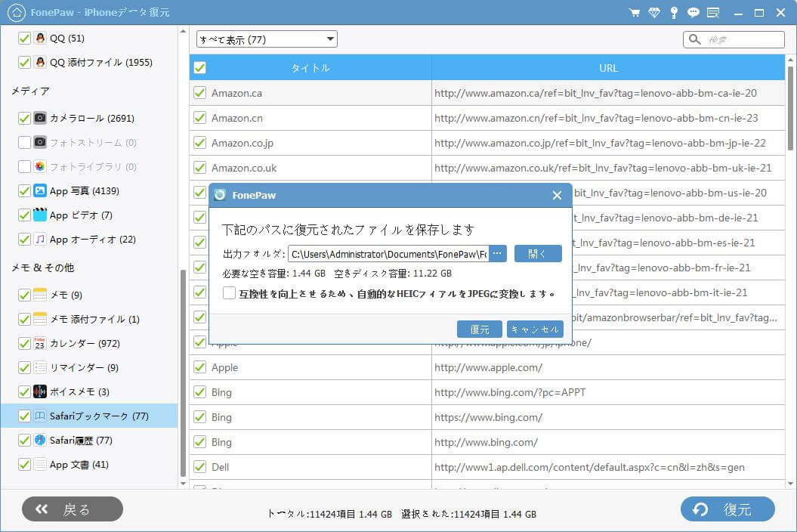
Task: Click the フォトライブラリ flower icon
Action: [40, 166]
